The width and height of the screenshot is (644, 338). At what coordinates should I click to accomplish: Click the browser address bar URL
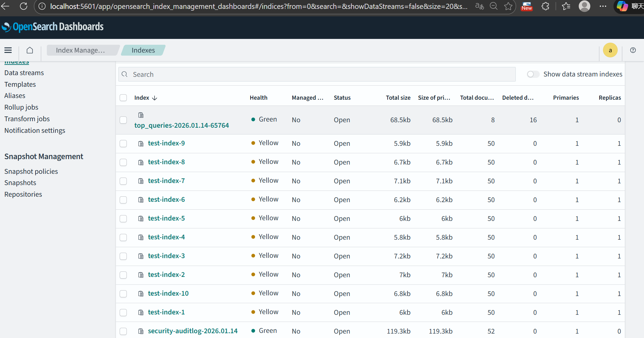(259, 6)
